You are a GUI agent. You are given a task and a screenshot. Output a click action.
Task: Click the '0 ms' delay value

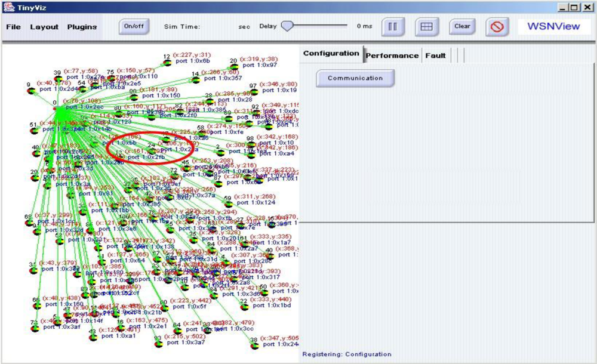(364, 26)
